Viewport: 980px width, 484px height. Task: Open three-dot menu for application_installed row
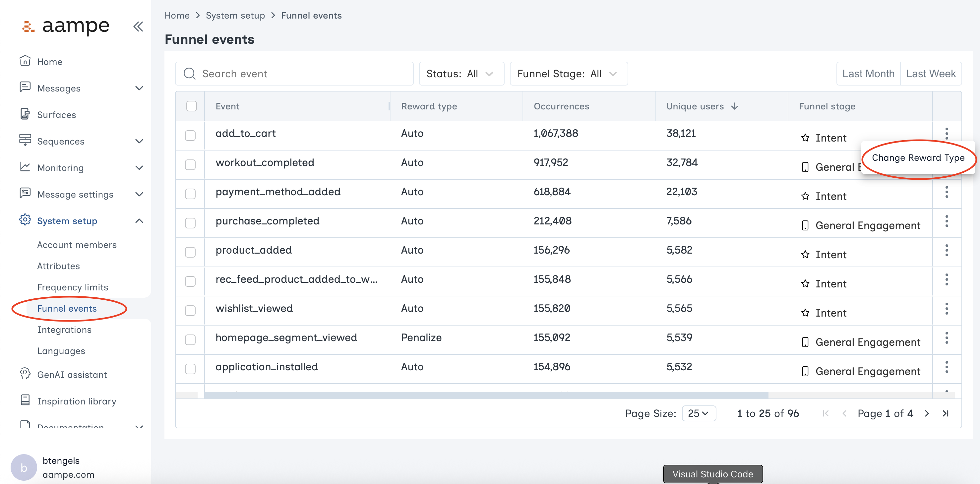pyautogui.click(x=947, y=367)
